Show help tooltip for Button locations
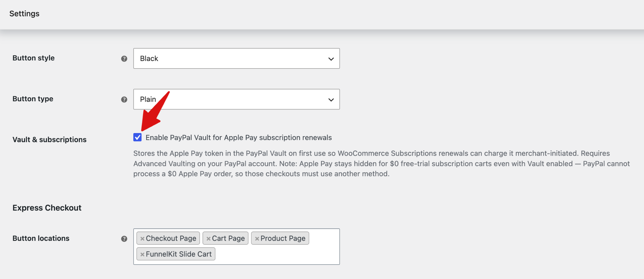The width and height of the screenshot is (644, 279). (124, 239)
